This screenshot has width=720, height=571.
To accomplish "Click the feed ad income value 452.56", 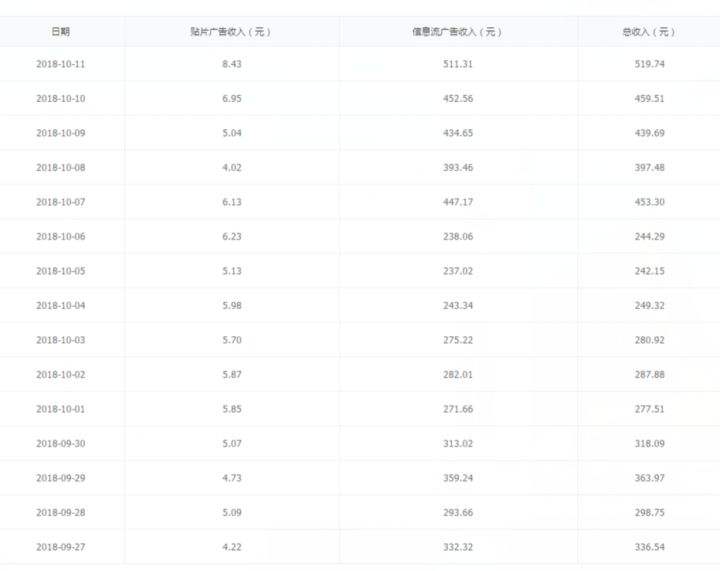I will click(x=458, y=98).
